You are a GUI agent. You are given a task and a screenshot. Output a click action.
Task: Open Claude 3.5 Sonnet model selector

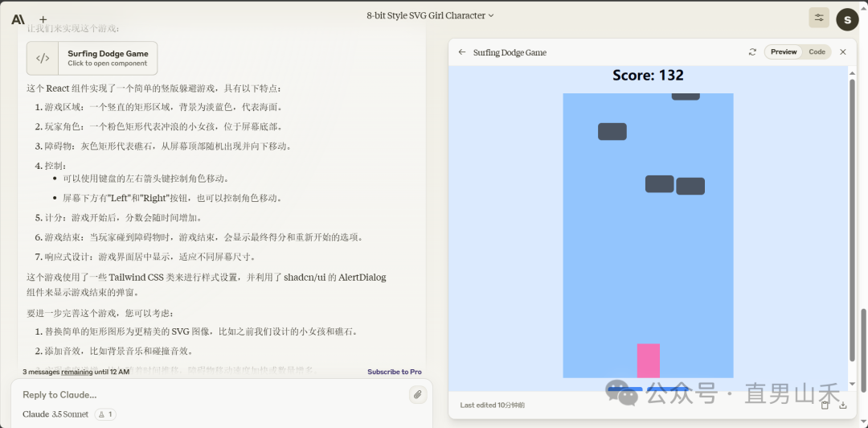(x=55, y=414)
